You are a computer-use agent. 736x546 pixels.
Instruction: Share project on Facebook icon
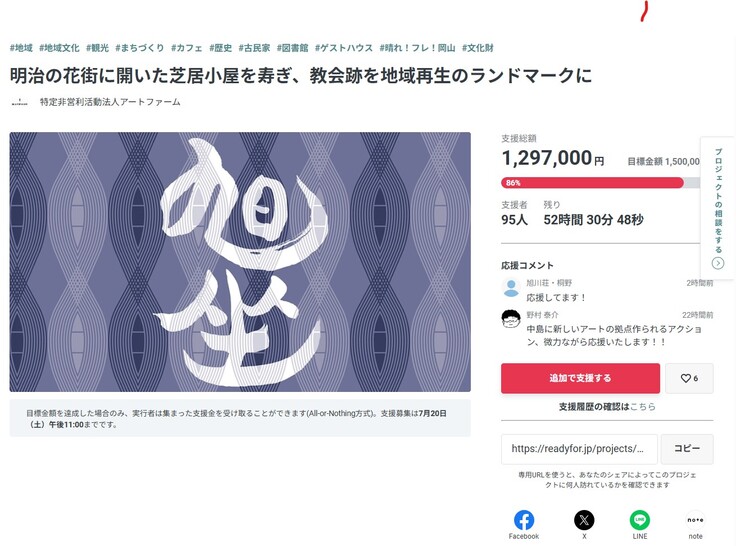pos(524,520)
